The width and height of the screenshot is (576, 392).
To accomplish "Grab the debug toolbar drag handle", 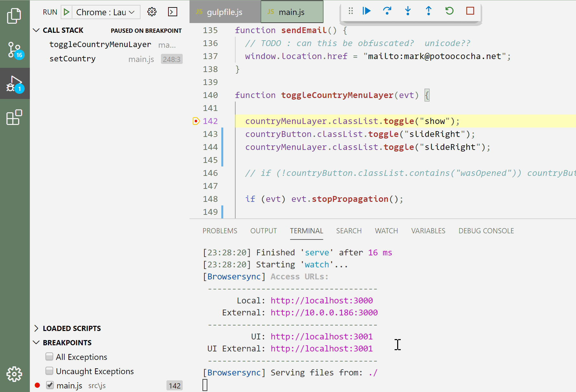I will pyautogui.click(x=350, y=11).
